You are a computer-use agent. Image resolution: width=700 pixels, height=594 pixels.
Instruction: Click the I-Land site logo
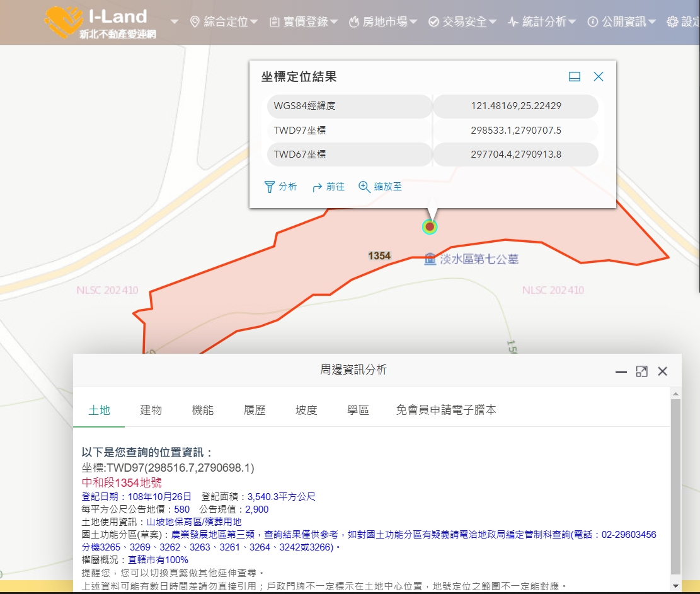(101, 23)
